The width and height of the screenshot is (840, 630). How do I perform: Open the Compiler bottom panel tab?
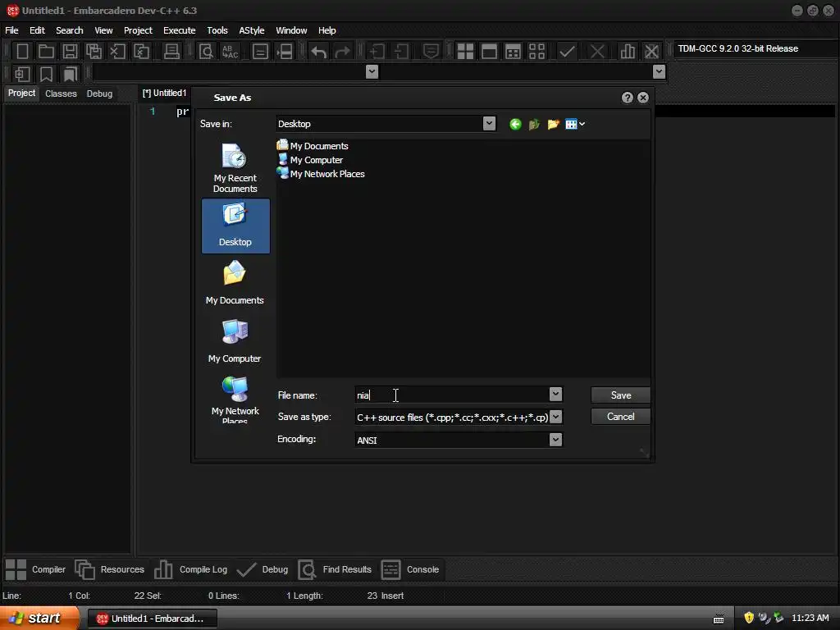tap(36, 569)
